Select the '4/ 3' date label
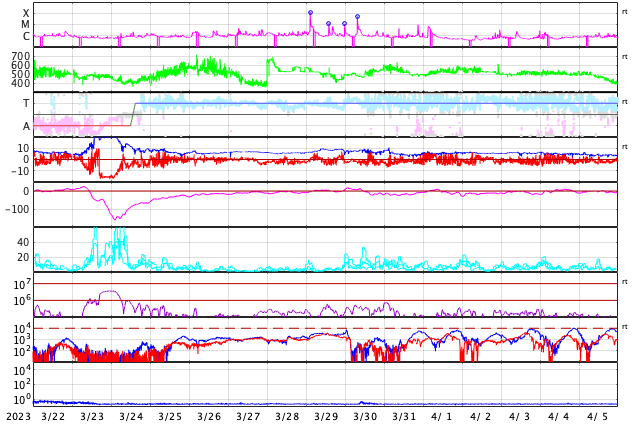 coord(520,417)
